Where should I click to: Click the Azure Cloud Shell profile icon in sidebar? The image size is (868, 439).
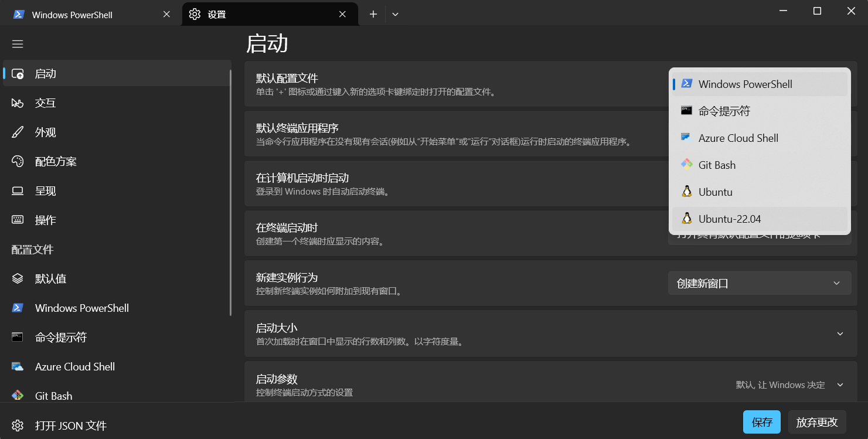[18, 366]
